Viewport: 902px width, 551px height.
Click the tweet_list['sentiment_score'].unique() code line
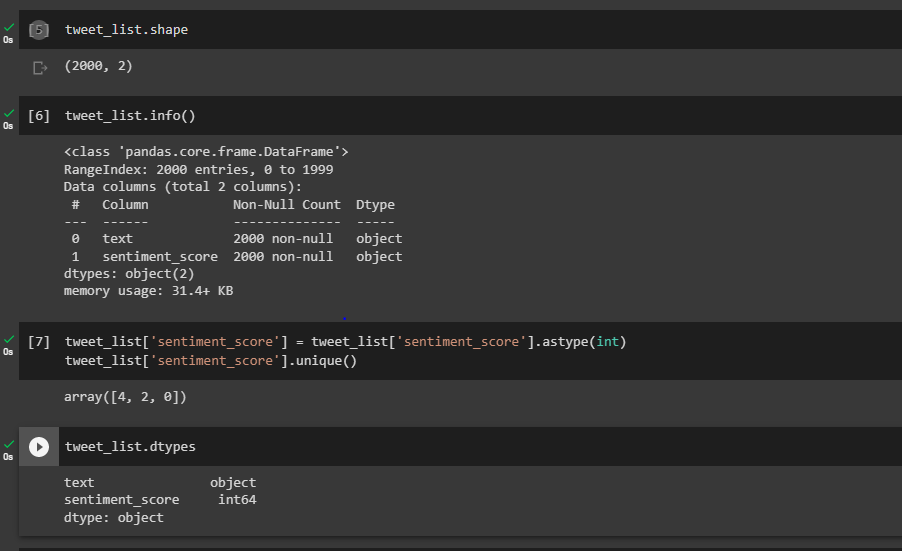[211, 361]
